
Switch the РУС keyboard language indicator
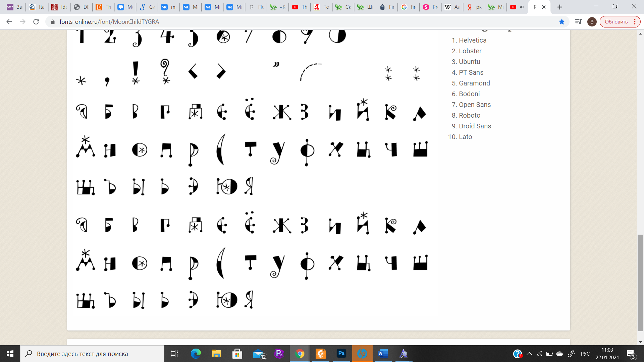tap(585, 354)
